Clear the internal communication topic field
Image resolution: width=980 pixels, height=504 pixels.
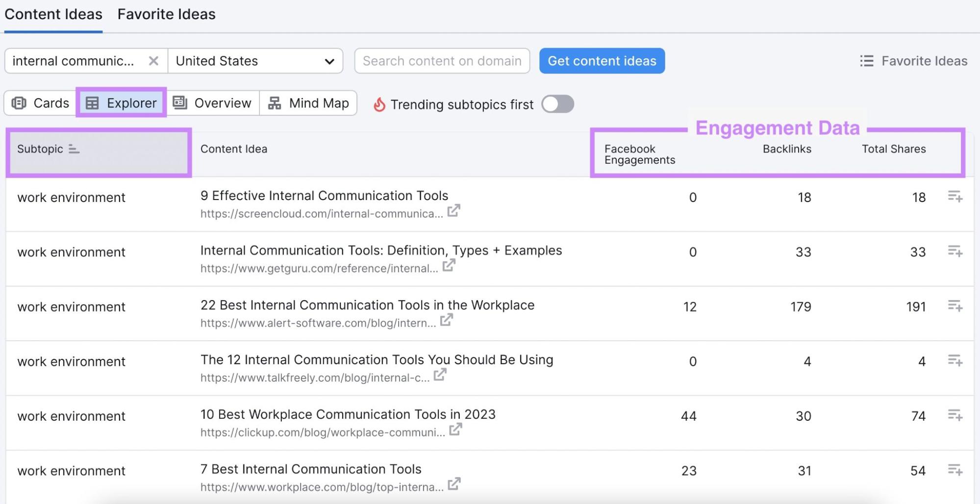click(x=153, y=61)
